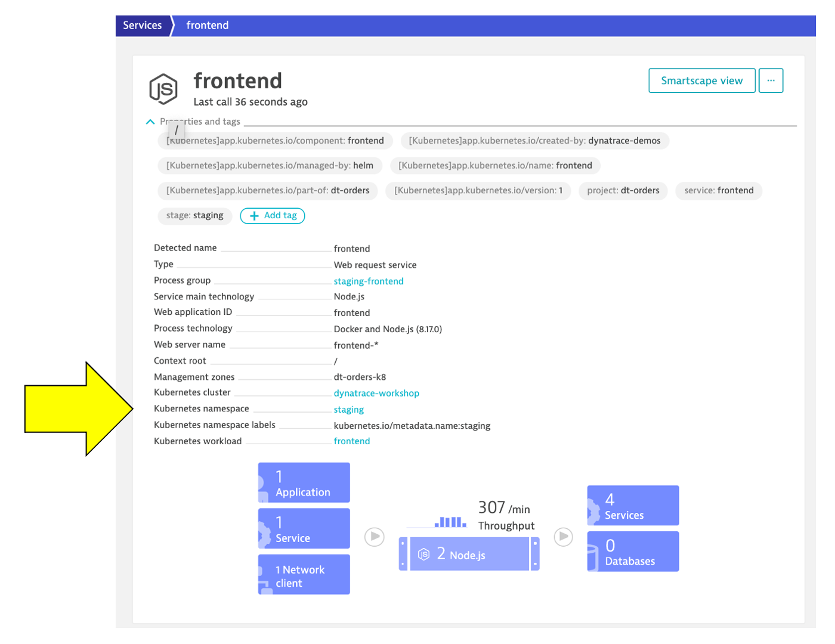Open the staging namespace link
Viewport: 835px width, 644px height.
(349, 410)
